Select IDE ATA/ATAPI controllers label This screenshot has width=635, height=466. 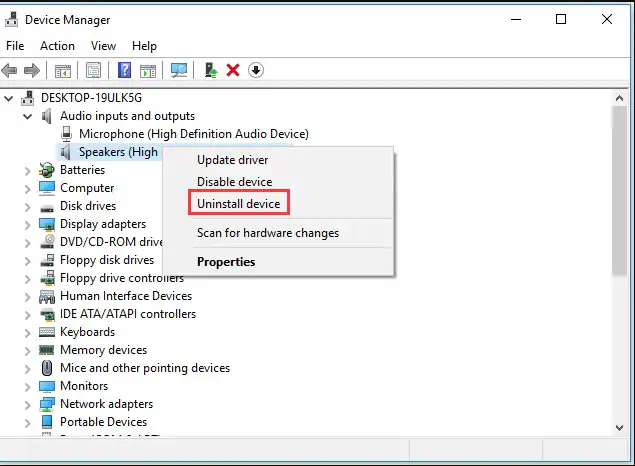click(128, 314)
